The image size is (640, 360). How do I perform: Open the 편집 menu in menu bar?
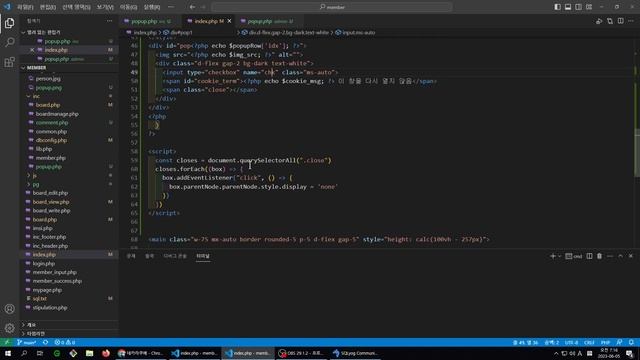pyautogui.click(x=48, y=7)
